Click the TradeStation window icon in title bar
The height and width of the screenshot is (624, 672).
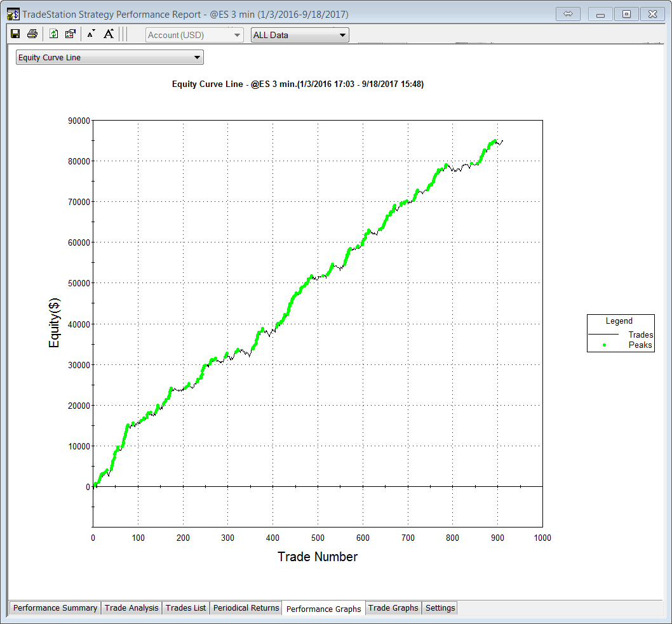click(13, 14)
